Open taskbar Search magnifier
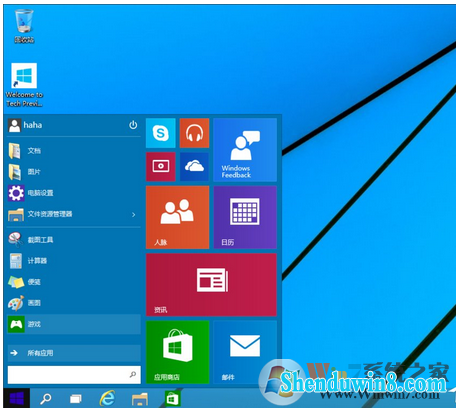 pyautogui.click(x=46, y=398)
